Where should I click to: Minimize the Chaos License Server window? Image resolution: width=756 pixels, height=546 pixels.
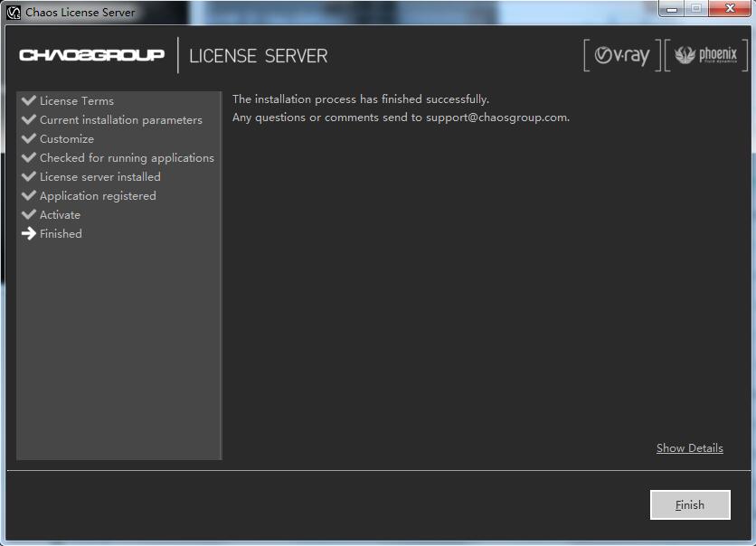tap(672, 9)
